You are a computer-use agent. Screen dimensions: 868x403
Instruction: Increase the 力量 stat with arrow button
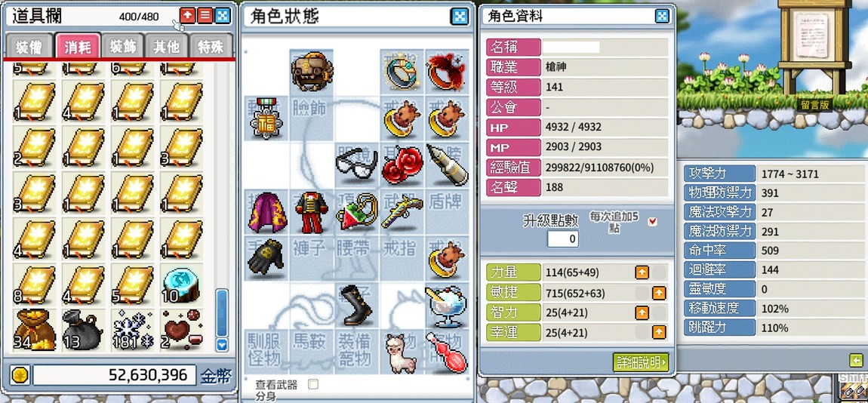coord(642,272)
